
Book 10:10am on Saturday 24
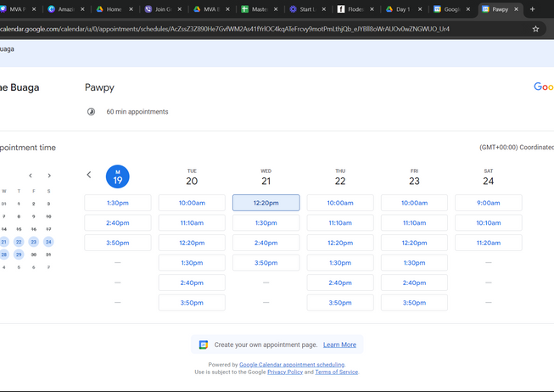point(489,222)
